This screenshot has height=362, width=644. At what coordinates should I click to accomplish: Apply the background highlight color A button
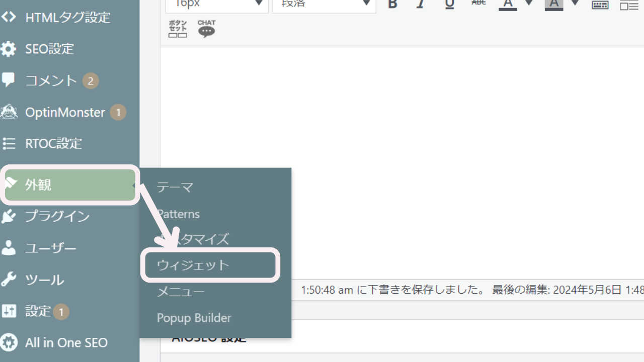click(554, 4)
